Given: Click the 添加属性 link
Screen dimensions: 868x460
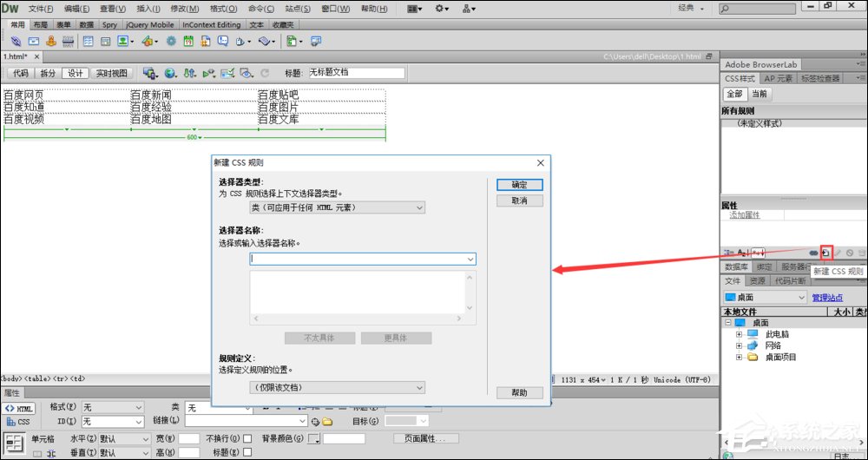Looking at the screenshot, I should (x=745, y=215).
